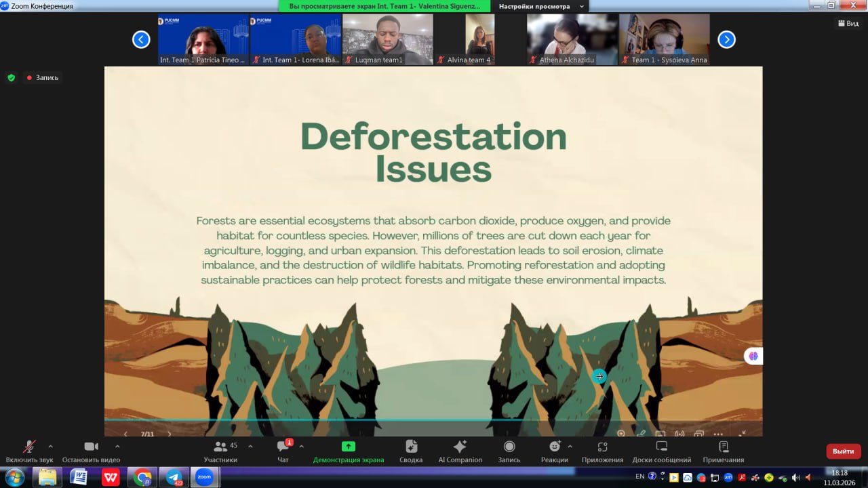Stop video with Остановить видео
868x488 pixels.
click(91, 447)
